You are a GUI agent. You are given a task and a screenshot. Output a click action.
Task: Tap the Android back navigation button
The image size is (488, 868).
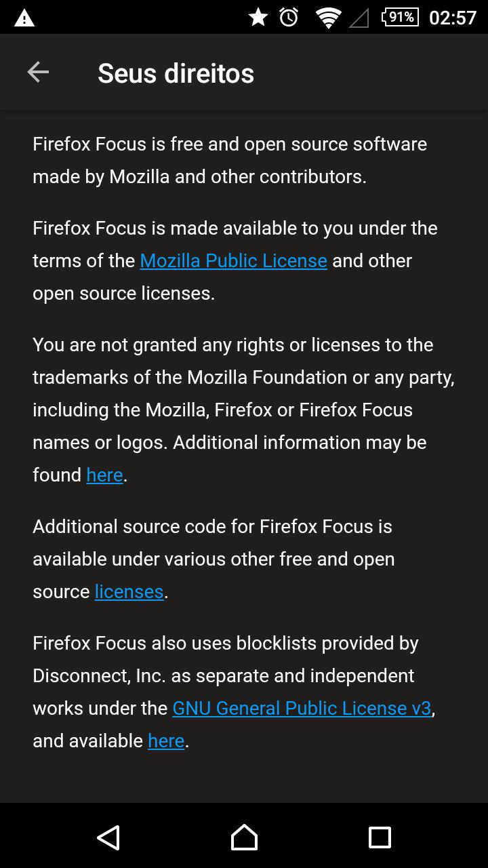click(108, 837)
